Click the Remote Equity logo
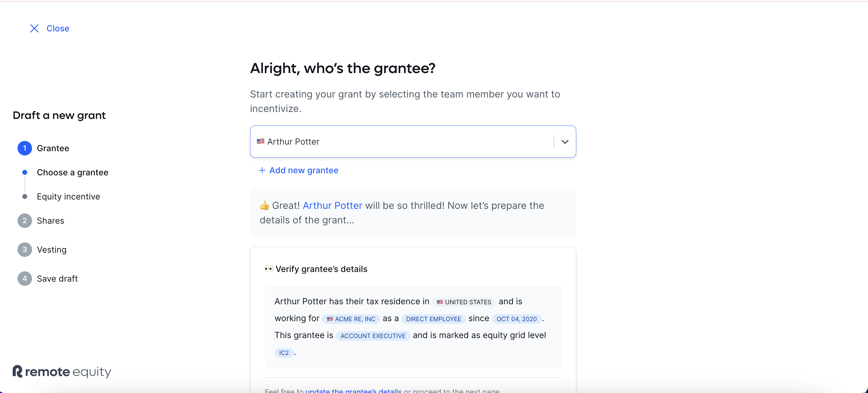This screenshot has height=393, width=868. (62, 372)
